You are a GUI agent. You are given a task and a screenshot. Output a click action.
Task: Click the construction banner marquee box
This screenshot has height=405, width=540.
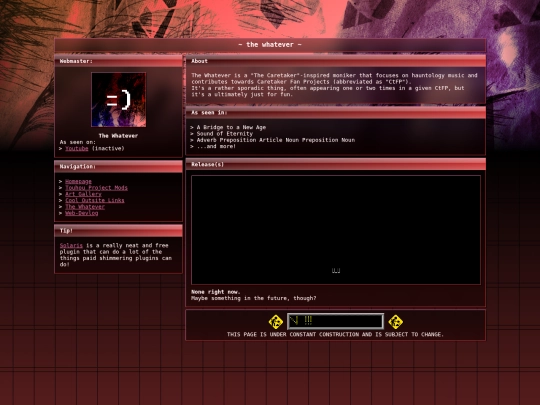[x=335, y=321]
